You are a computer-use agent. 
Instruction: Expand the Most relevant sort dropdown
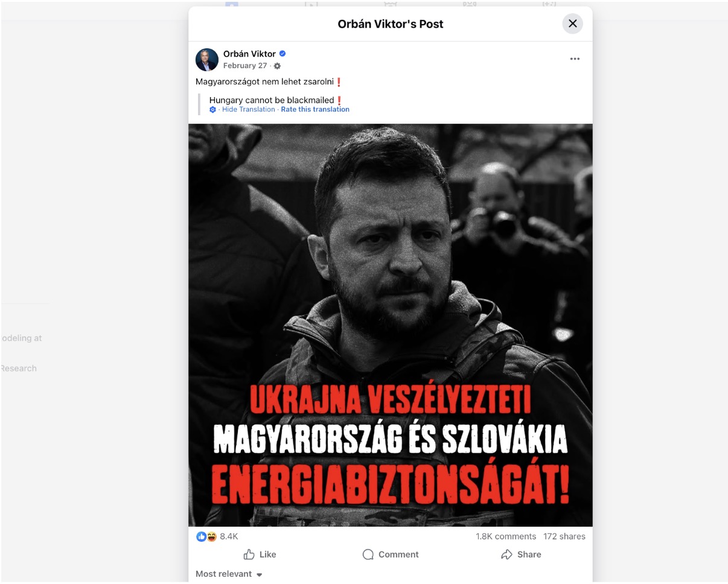(229, 574)
